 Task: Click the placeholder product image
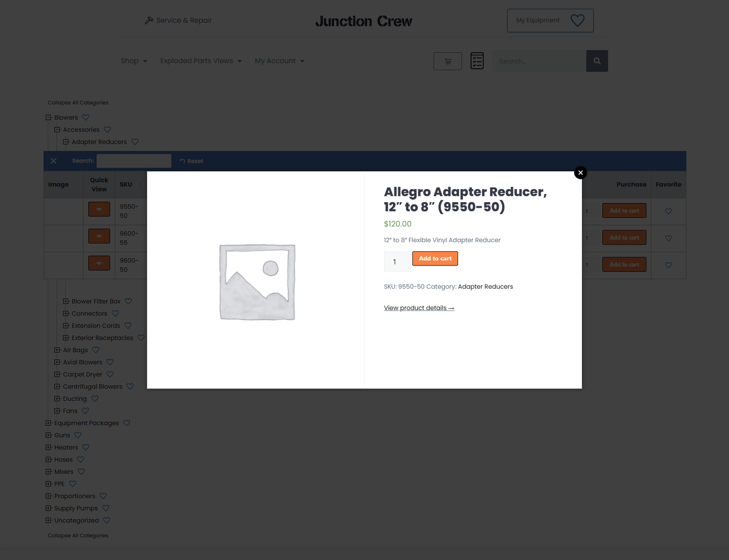(x=257, y=282)
